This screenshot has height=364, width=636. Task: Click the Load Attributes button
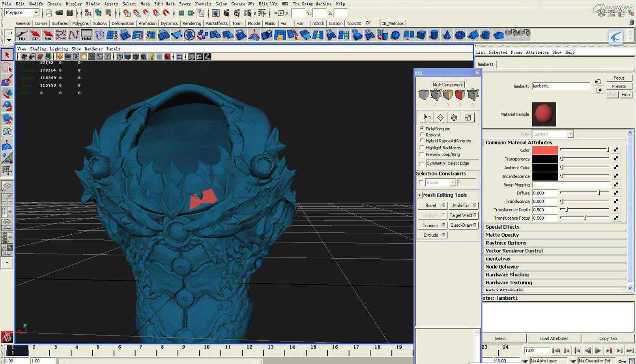(x=554, y=338)
